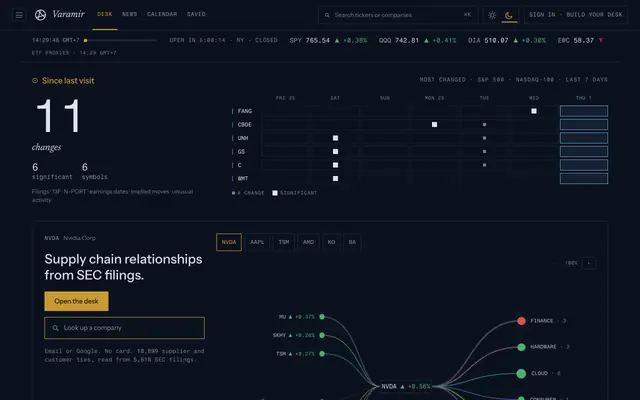This screenshot has width=640, height=400.
Task: Focus the Look up a company field
Action: (x=124, y=328)
